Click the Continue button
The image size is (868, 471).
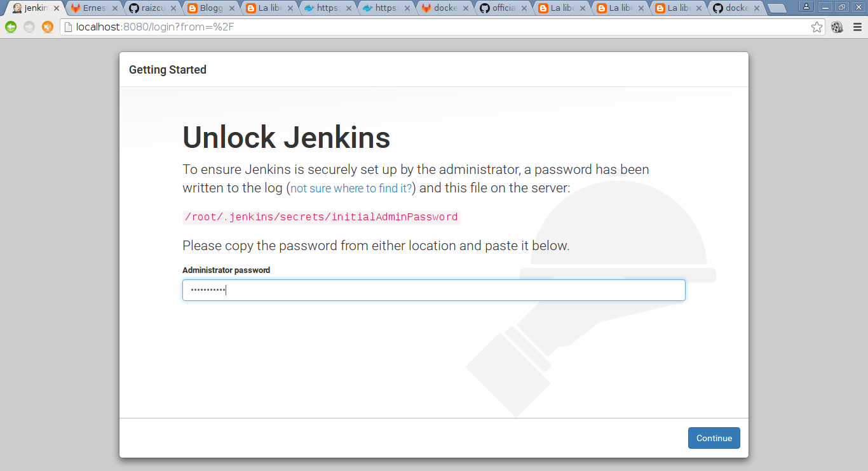(714, 438)
